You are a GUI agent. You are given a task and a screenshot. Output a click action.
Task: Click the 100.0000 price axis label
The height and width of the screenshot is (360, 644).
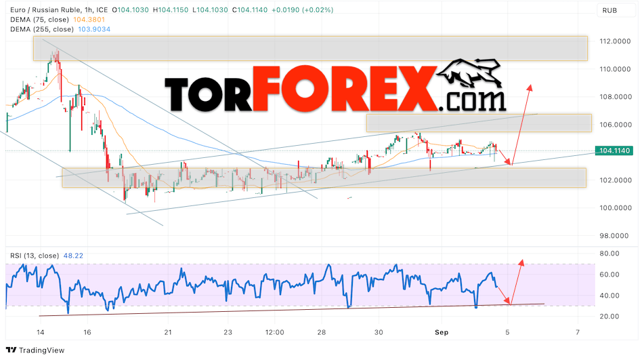(x=616, y=208)
